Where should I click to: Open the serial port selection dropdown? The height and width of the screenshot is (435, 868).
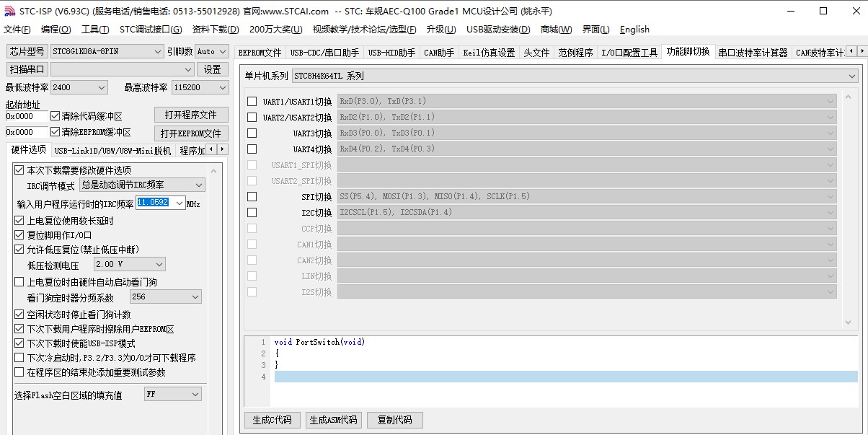[123, 69]
